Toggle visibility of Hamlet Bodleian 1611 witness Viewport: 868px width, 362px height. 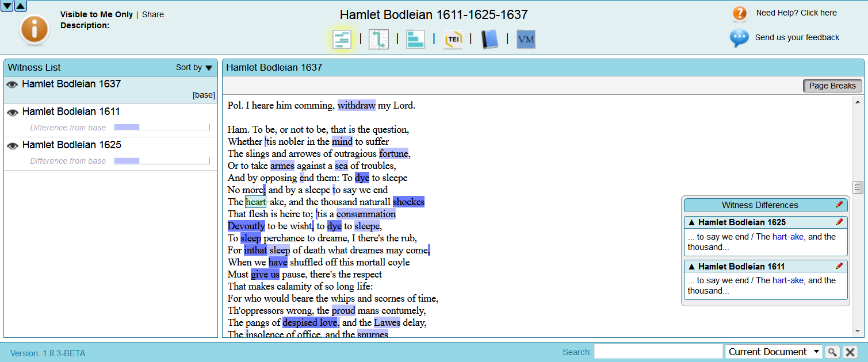(x=12, y=113)
